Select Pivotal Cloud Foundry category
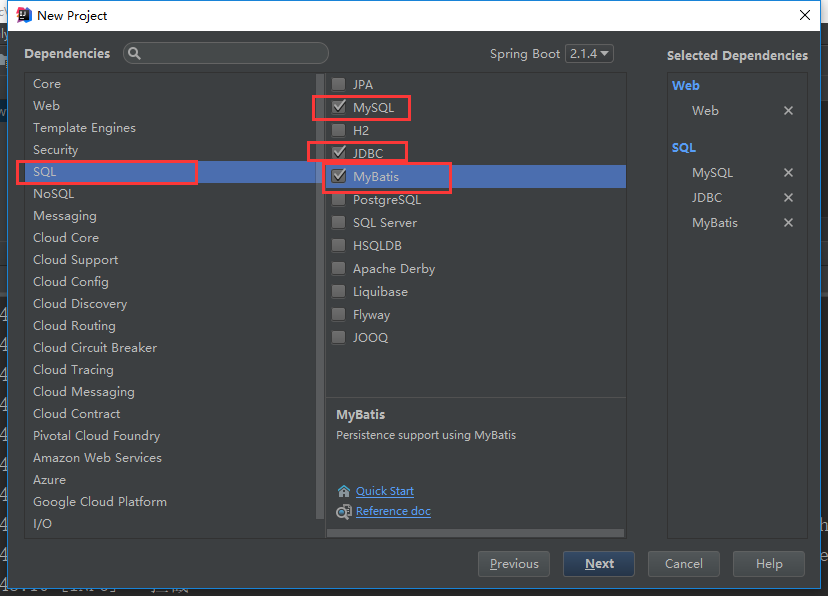 coord(170,436)
